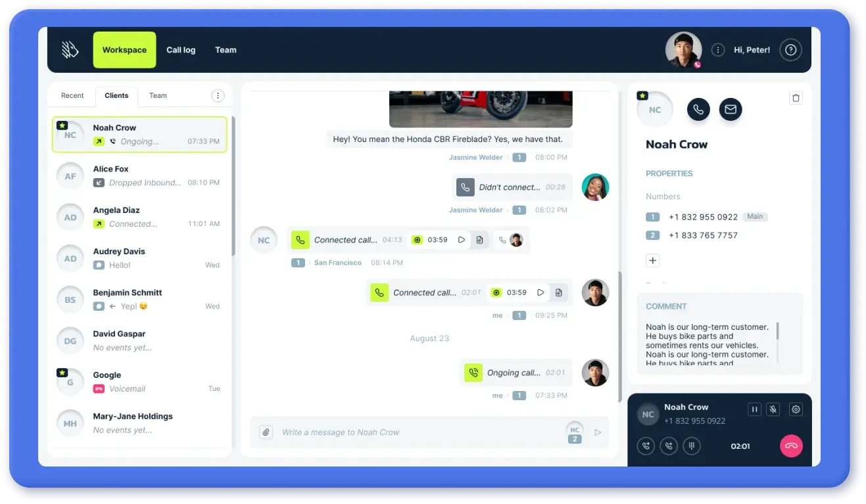Pause the ongoing call to put on hold
Image resolution: width=866 pixels, height=504 pixels.
coord(754,409)
